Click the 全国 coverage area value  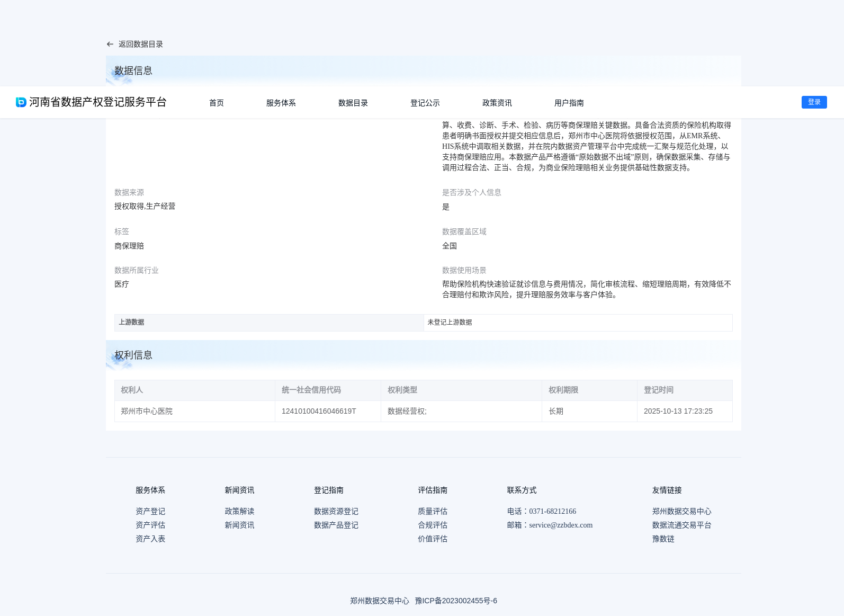(450, 246)
